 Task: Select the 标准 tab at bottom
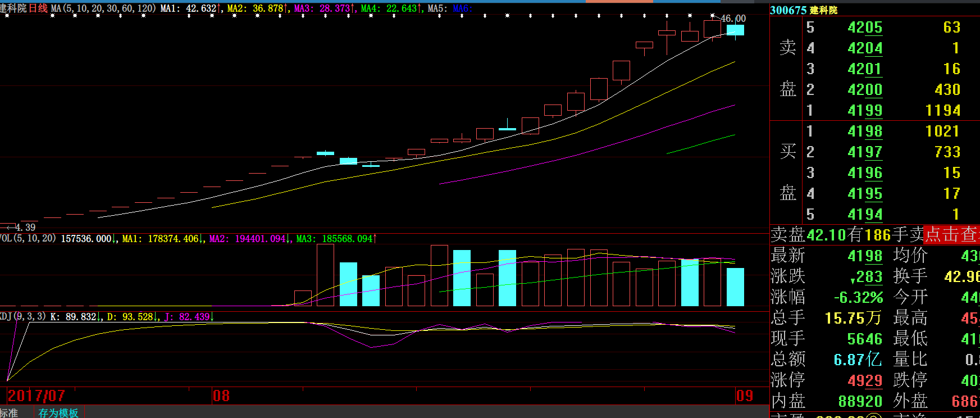click(x=9, y=412)
